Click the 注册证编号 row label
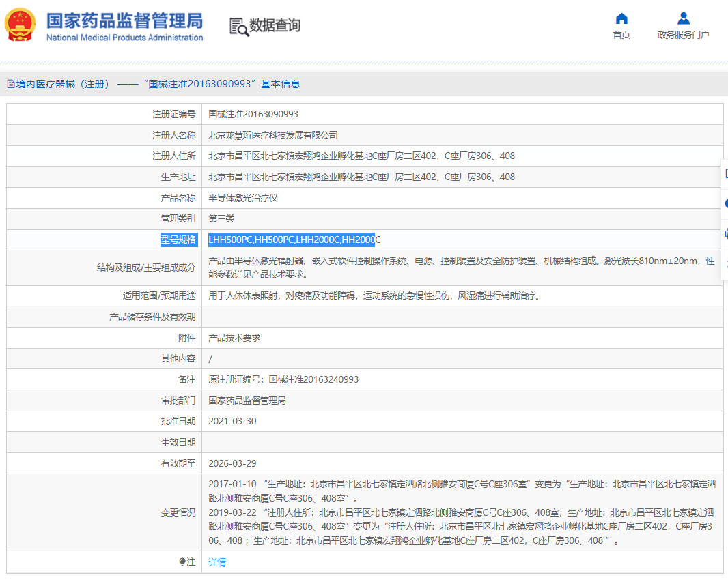728x580 pixels. click(x=174, y=114)
